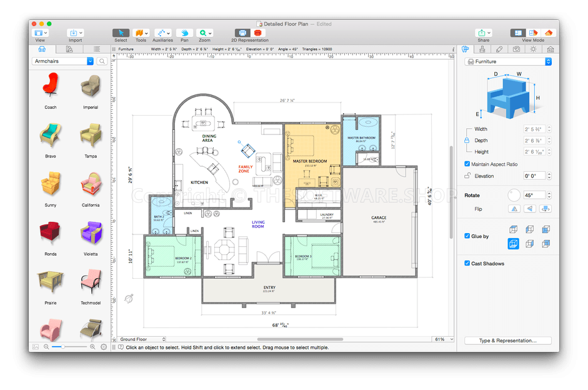Open the Furniture object type dropdown

(508, 61)
